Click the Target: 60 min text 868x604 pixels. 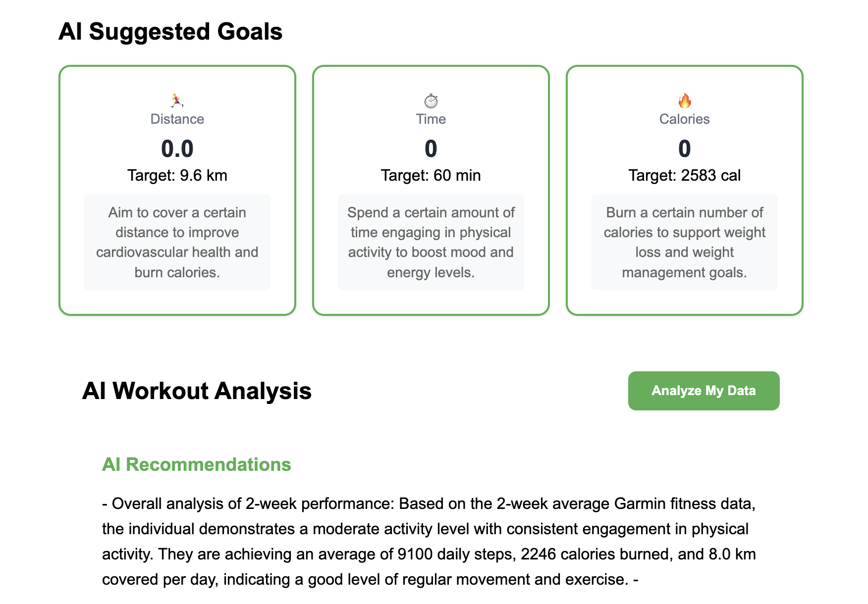coord(431,176)
